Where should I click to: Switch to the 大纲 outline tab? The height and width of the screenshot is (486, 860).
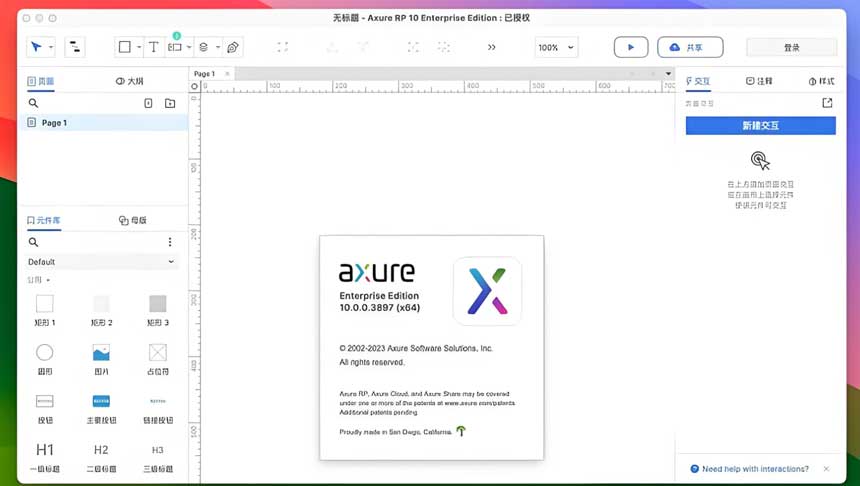click(x=130, y=81)
